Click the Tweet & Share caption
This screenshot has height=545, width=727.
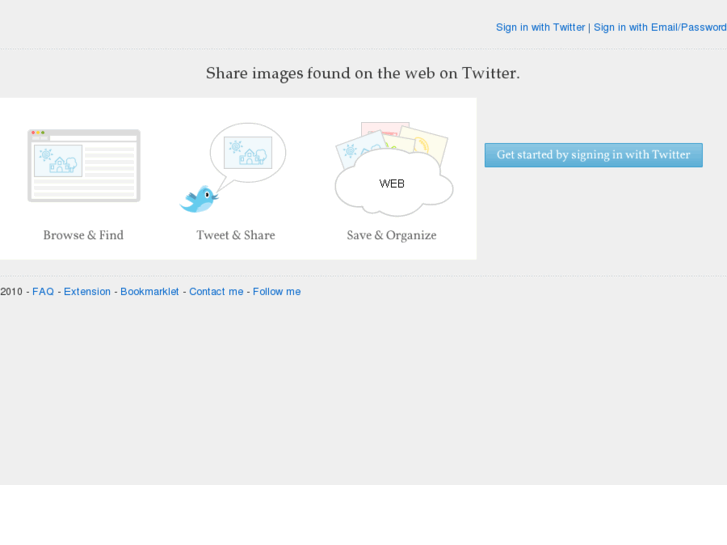236,235
